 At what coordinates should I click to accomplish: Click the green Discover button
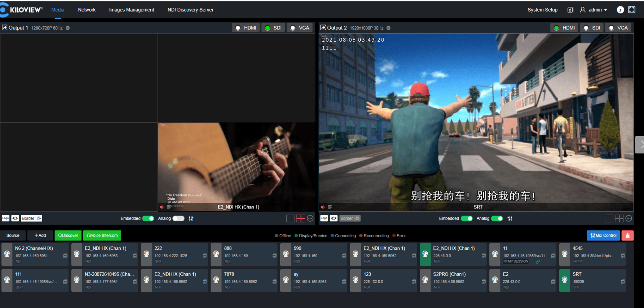[68, 235]
